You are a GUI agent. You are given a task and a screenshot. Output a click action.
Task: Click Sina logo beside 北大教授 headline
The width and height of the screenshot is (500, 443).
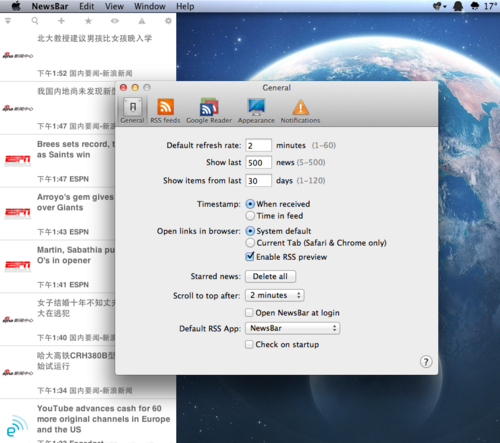pos(18,56)
